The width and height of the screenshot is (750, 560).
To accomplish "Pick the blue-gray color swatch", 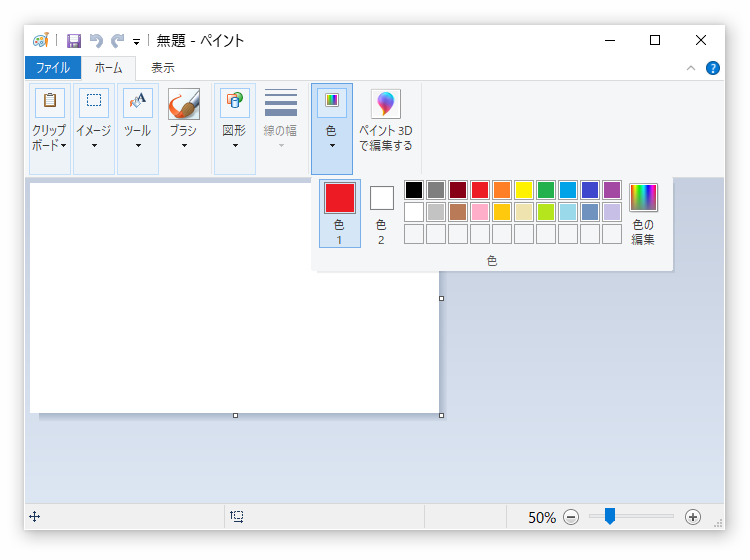I will click(590, 212).
